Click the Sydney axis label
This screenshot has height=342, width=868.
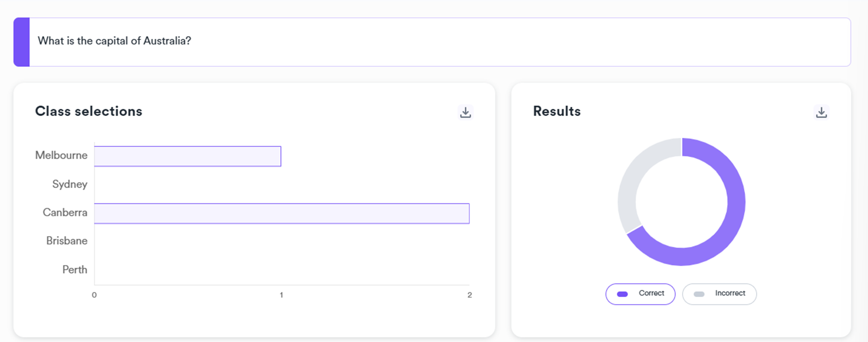(70, 184)
